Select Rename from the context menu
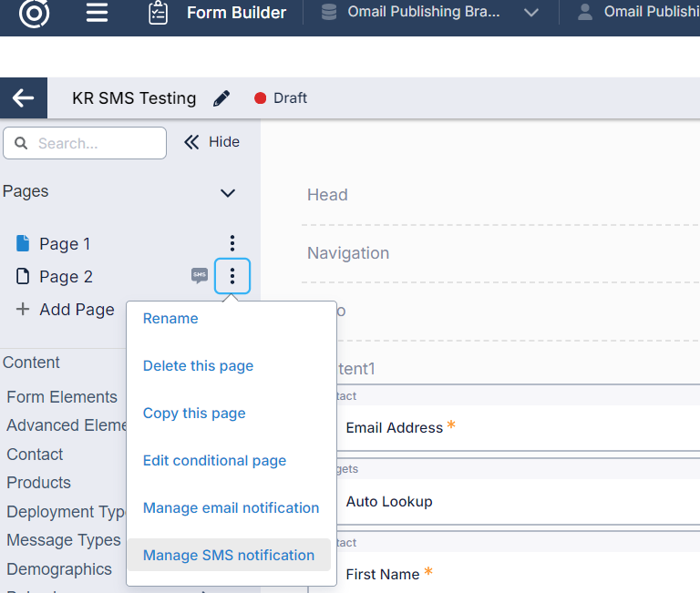The height and width of the screenshot is (593, 700). click(x=170, y=319)
